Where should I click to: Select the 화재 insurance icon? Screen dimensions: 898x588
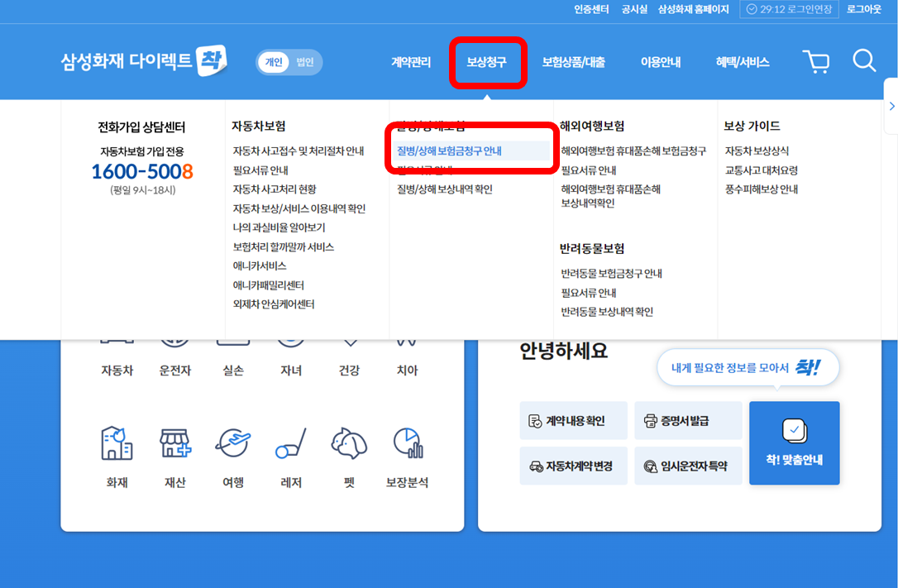117,443
